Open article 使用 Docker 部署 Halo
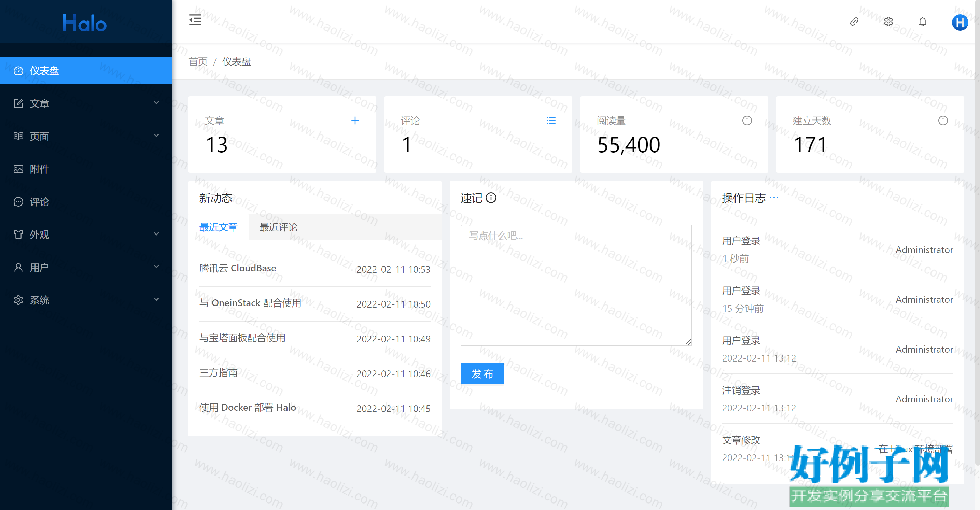980x510 pixels. tap(247, 407)
